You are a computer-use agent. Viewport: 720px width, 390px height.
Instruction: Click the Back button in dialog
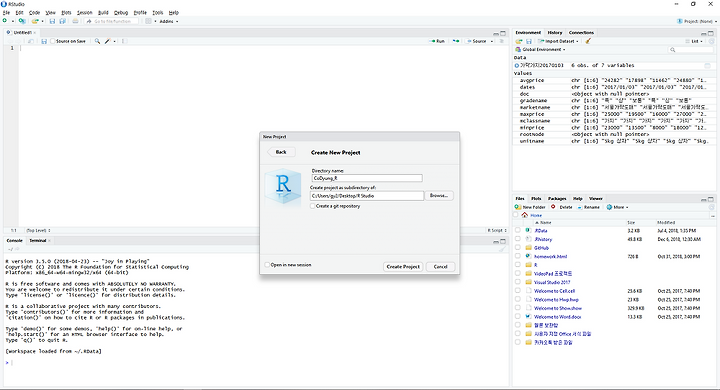coord(281,152)
